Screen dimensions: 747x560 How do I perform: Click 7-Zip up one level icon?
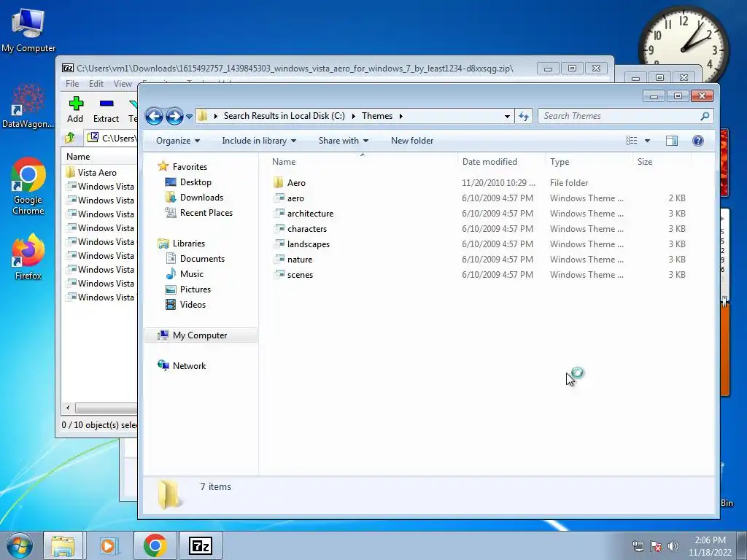tap(70, 138)
